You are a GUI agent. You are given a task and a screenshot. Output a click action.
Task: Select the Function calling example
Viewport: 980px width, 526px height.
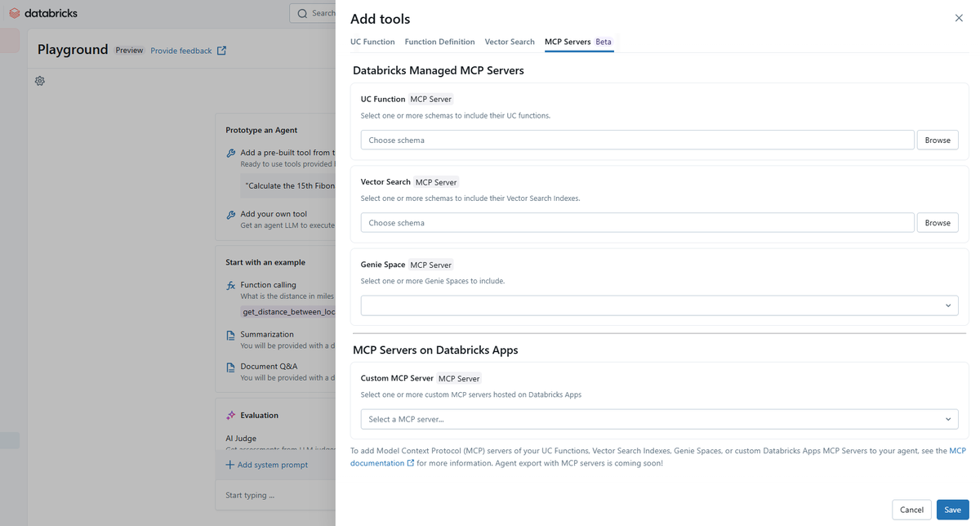(x=268, y=285)
